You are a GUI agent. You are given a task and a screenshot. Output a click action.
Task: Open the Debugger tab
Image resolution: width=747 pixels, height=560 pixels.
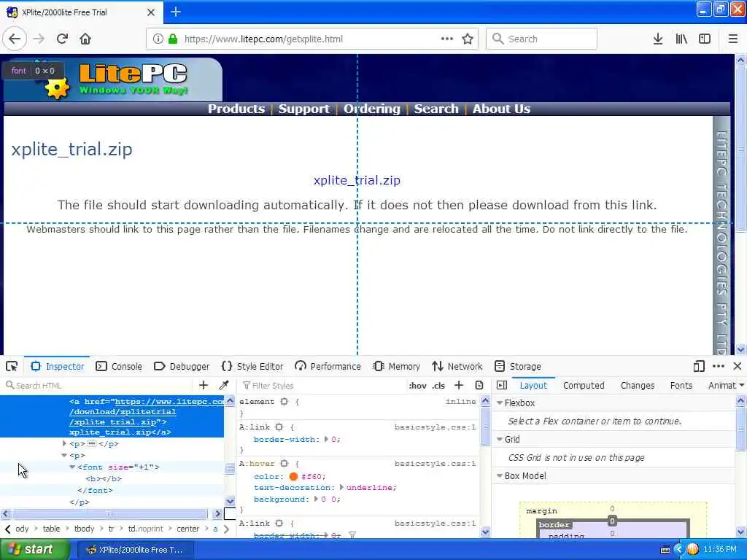[182, 366]
